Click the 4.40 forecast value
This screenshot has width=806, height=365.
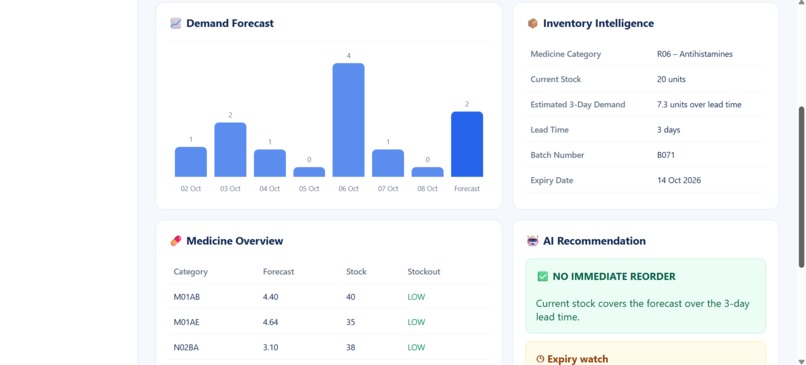(x=270, y=297)
